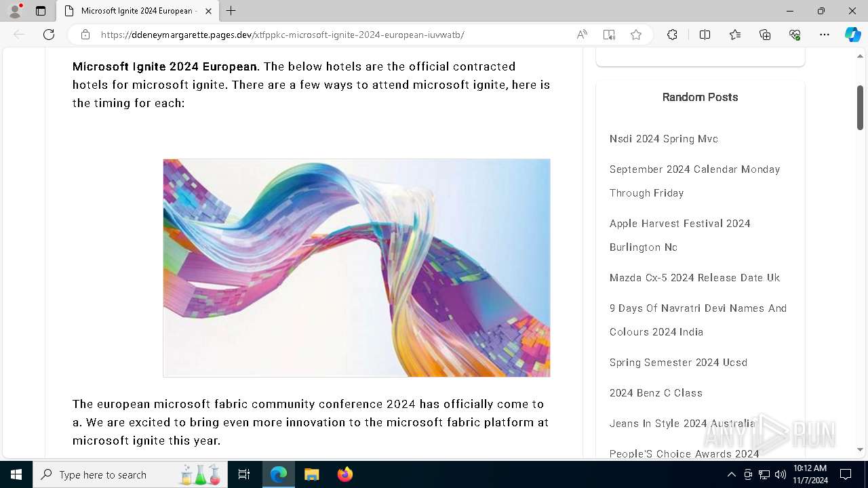Open Settings and more menu
Image resolution: width=868 pixels, height=488 pixels.
pos(825,35)
